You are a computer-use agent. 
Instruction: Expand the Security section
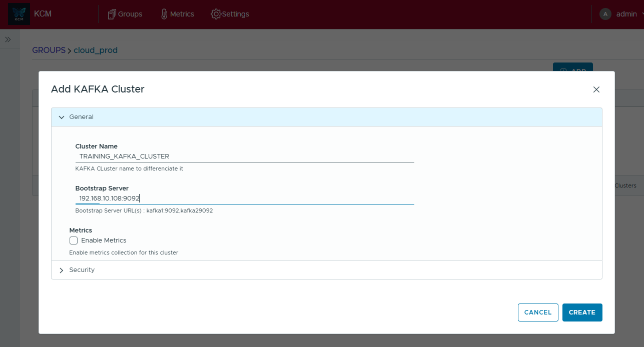pyautogui.click(x=62, y=270)
